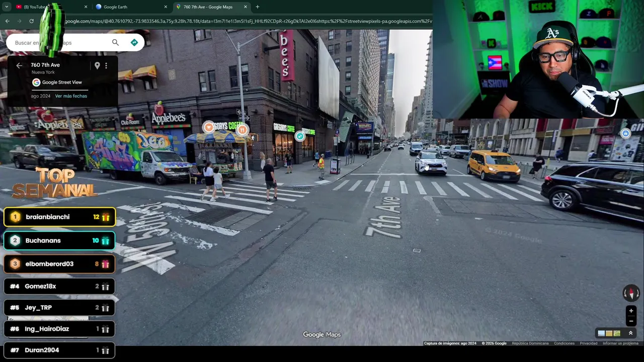Click the Gomez18x leaderboard row
The image size is (644, 362).
click(x=59, y=287)
